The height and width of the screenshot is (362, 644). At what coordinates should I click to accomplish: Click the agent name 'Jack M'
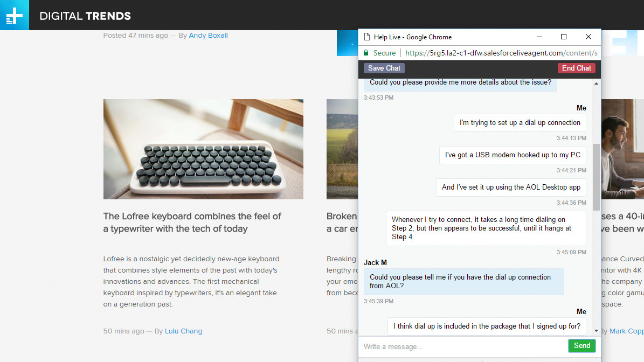pos(375,263)
